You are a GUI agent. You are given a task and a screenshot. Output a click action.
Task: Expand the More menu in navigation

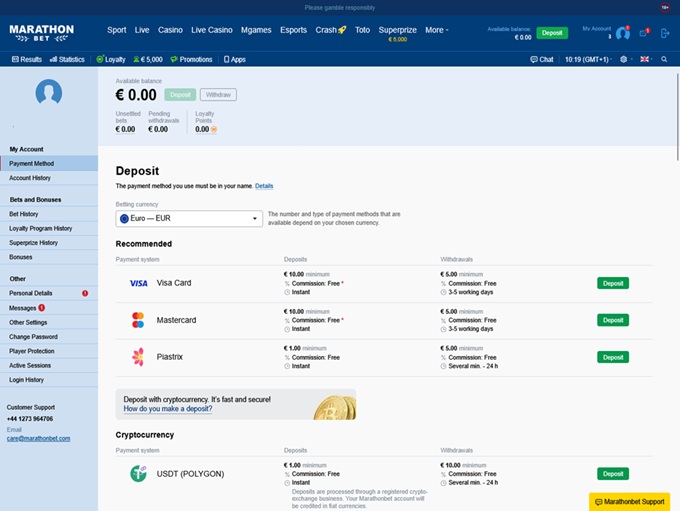(436, 30)
